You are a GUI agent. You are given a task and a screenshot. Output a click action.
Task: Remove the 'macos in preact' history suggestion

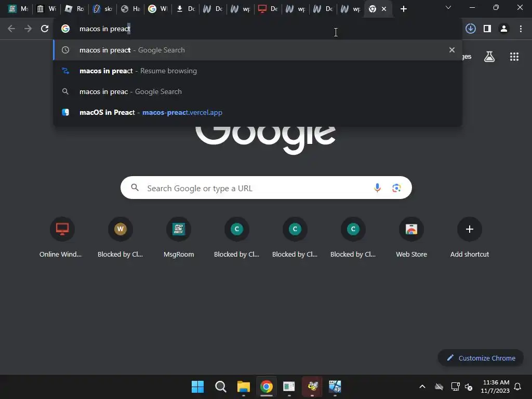point(451,50)
